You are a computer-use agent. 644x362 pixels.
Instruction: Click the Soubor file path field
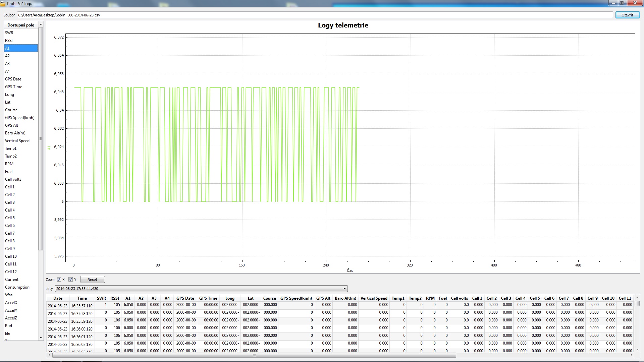pos(315,15)
